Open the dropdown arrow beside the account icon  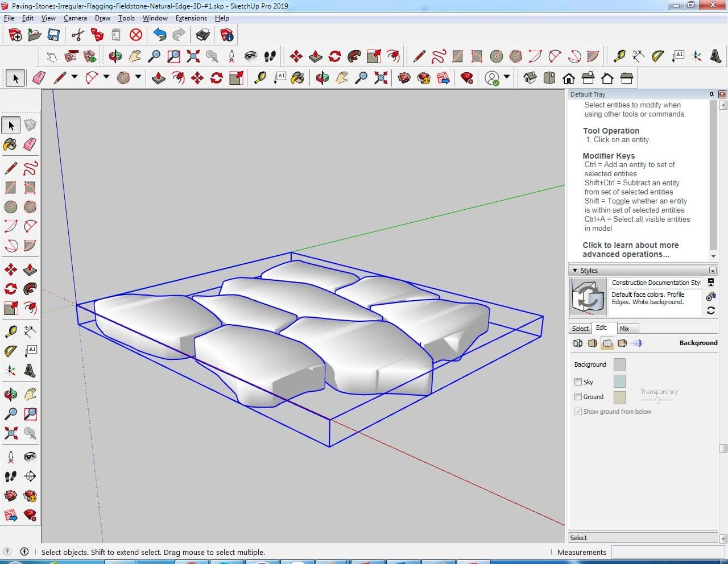coord(506,77)
